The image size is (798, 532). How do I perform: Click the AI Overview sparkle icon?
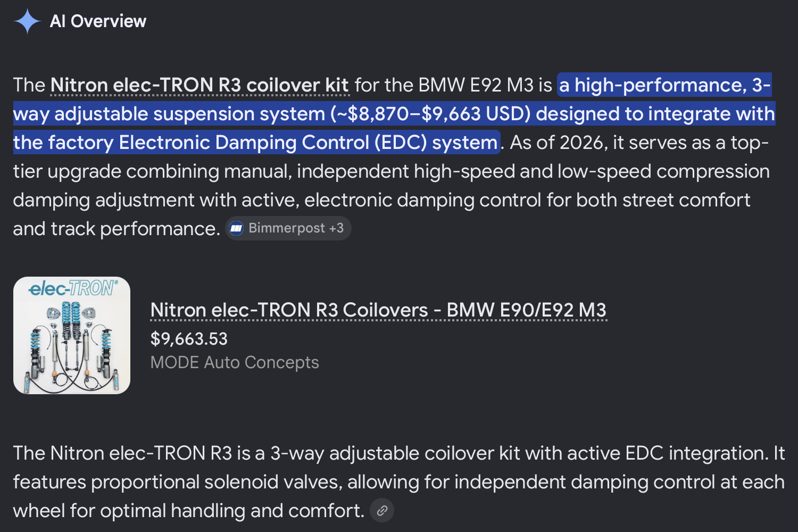click(x=27, y=21)
